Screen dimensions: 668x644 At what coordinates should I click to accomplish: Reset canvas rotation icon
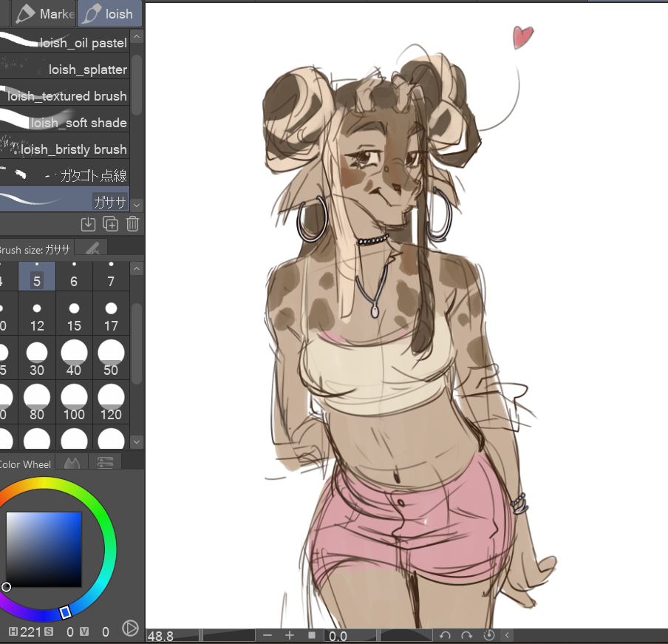pos(488,635)
